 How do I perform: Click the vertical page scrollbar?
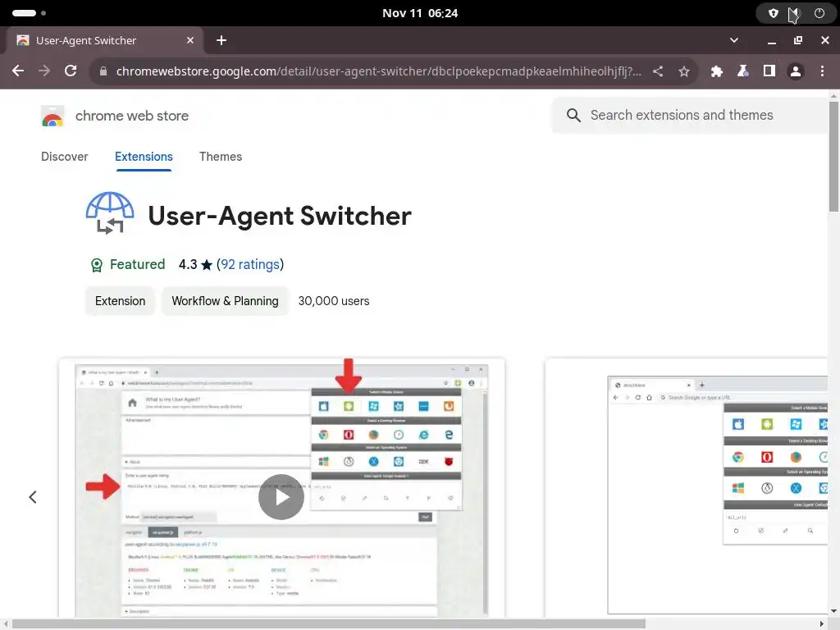click(833, 157)
